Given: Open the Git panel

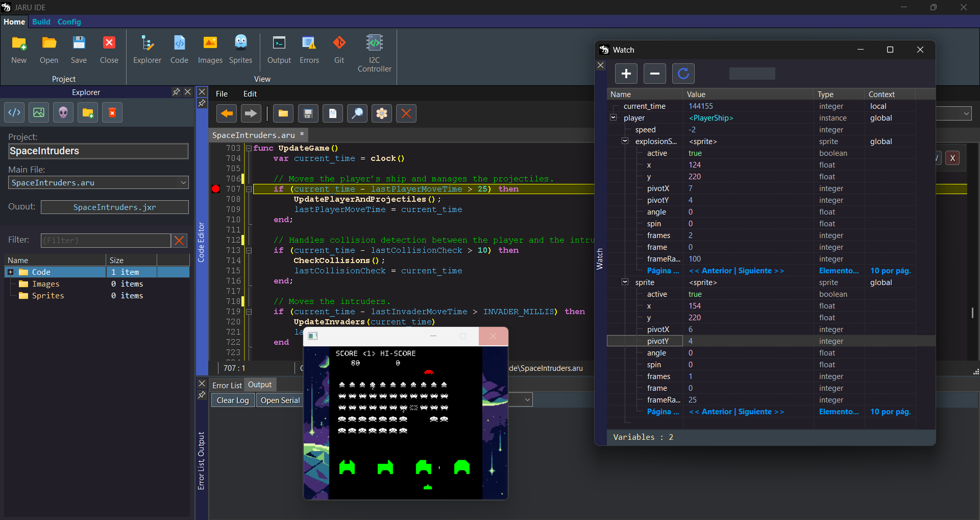Looking at the screenshot, I should click(338, 49).
